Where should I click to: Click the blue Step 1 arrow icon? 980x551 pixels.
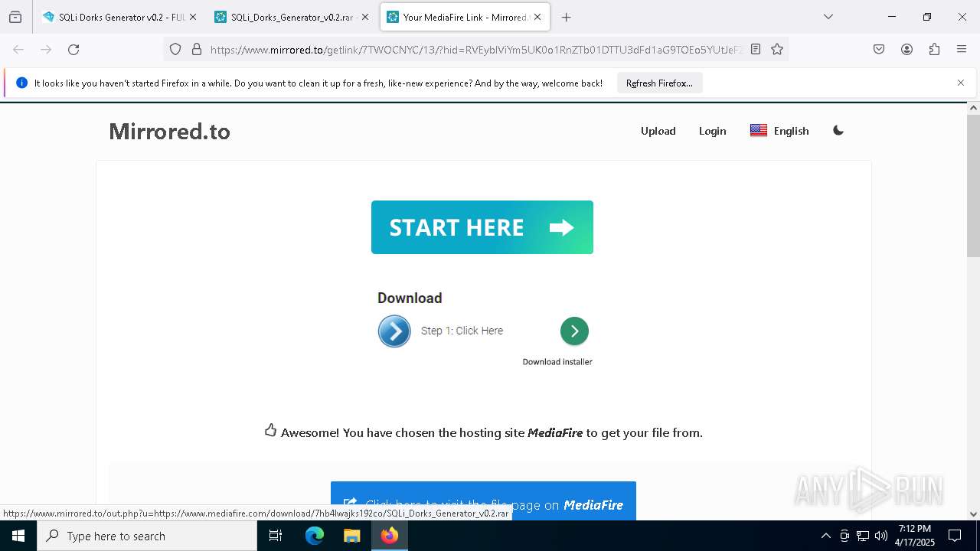pos(394,331)
